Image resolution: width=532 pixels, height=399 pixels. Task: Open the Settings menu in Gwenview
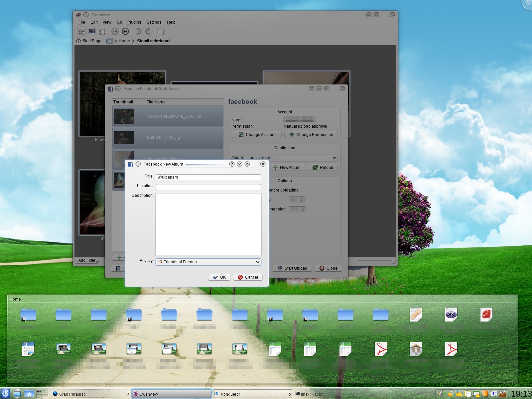154,22
